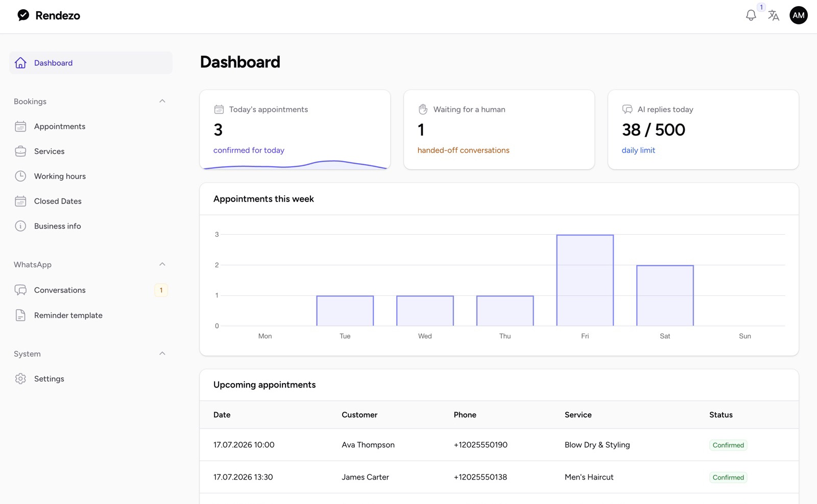Open Business info in the sidebar
817x504 pixels.
(91, 226)
